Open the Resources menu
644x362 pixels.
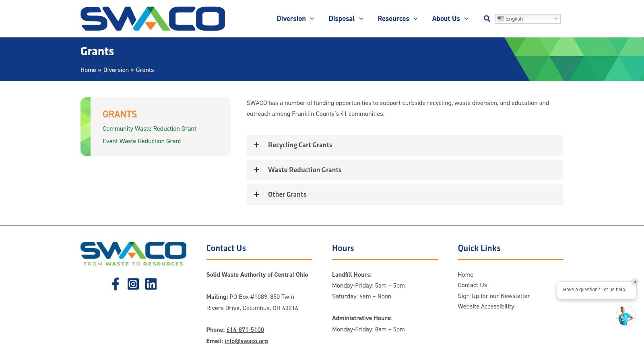point(398,19)
